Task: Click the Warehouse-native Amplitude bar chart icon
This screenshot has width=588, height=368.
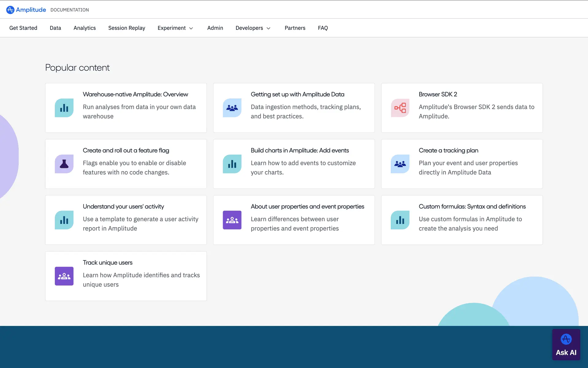Action: coord(64,108)
